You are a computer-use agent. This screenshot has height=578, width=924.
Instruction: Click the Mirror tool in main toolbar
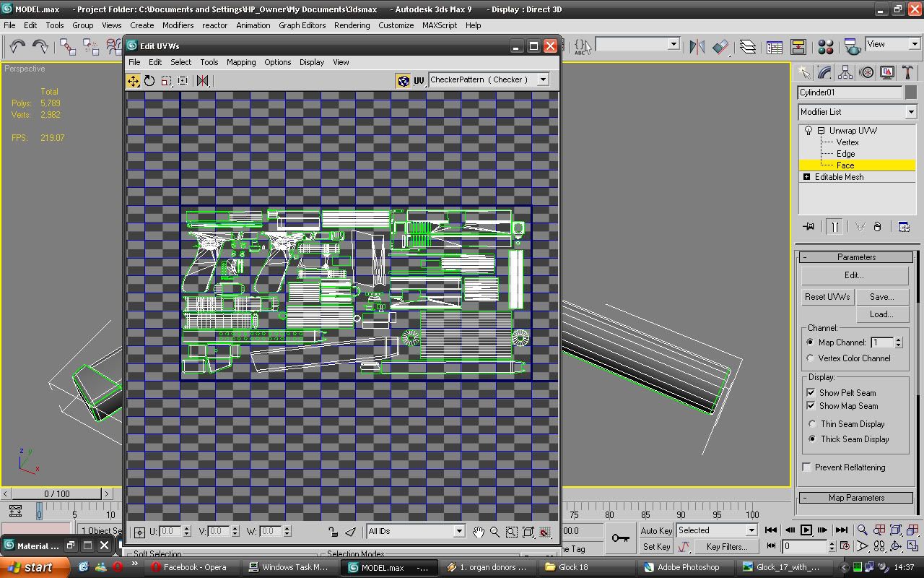pyautogui.click(x=697, y=46)
